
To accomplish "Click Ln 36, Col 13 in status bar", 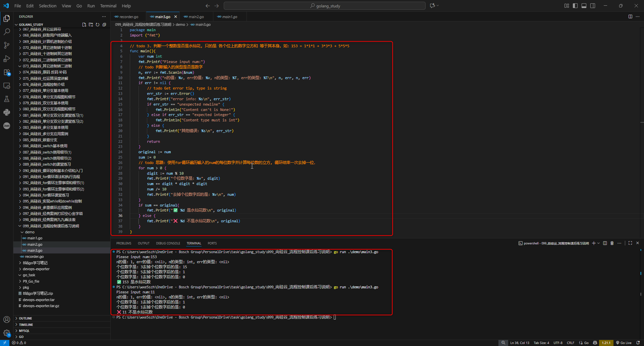I will (x=520, y=343).
